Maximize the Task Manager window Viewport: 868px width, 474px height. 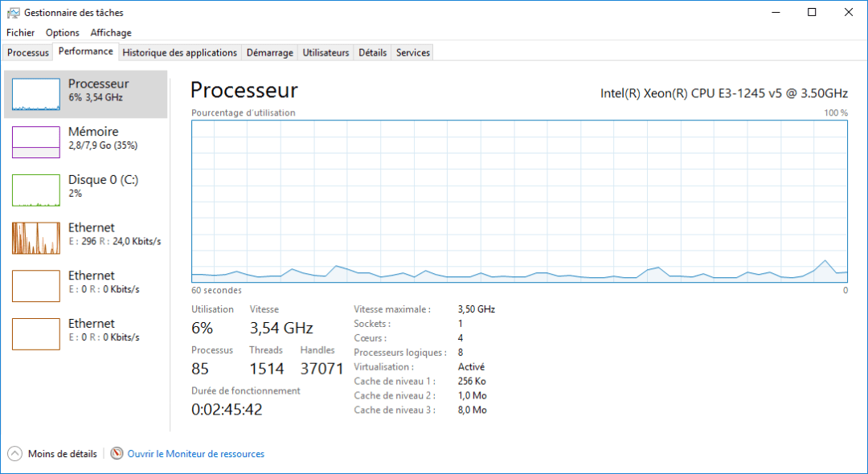click(x=812, y=12)
